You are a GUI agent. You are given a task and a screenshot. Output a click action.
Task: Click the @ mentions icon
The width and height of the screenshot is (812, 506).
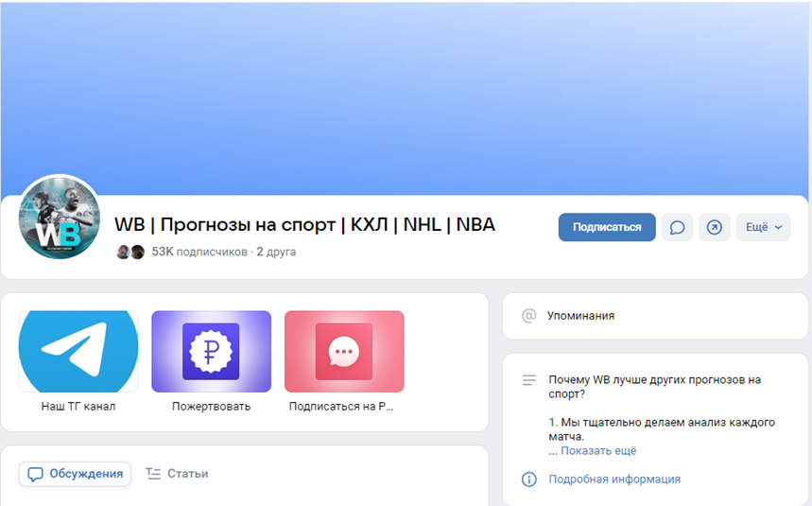pos(528,316)
